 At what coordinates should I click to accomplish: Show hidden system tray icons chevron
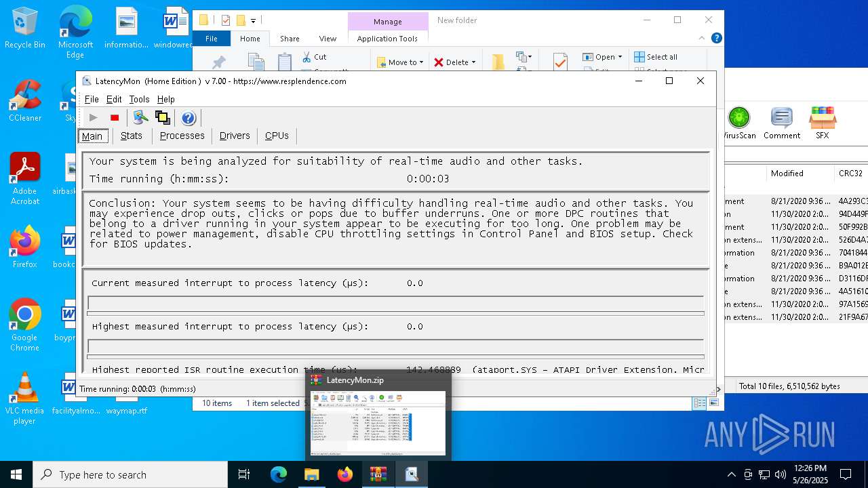(731, 474)
